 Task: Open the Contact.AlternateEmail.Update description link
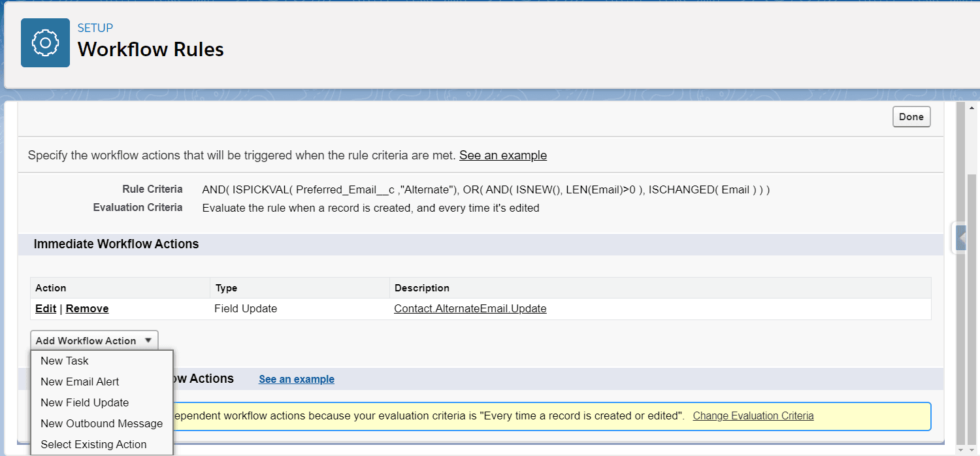[x=470, y=308]
